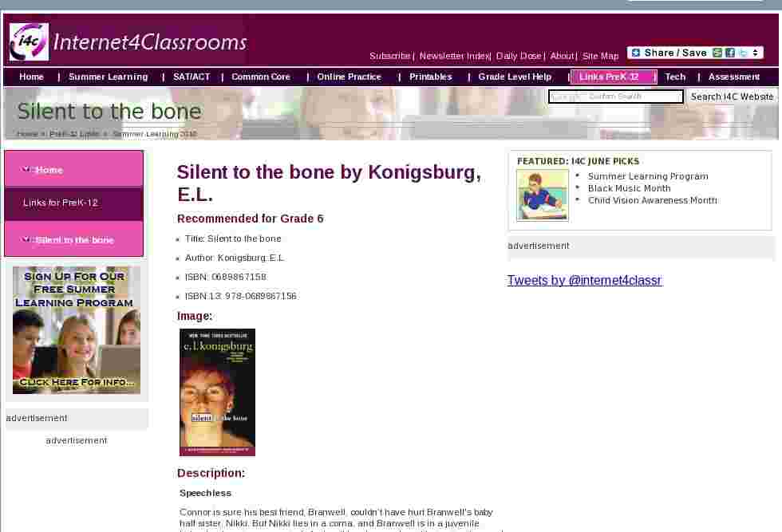
Task: Open the Grade Level Help menu
Action: [515, 77]
